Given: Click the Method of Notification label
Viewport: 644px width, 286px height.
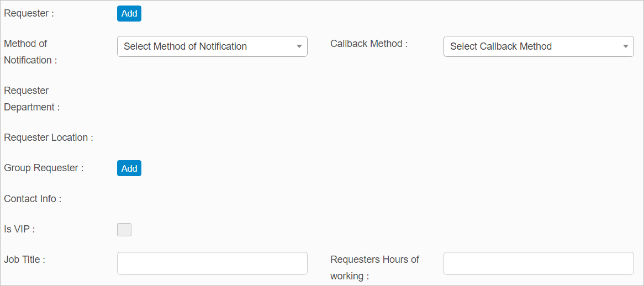Looking at the screenshot, I should [30, 51].
